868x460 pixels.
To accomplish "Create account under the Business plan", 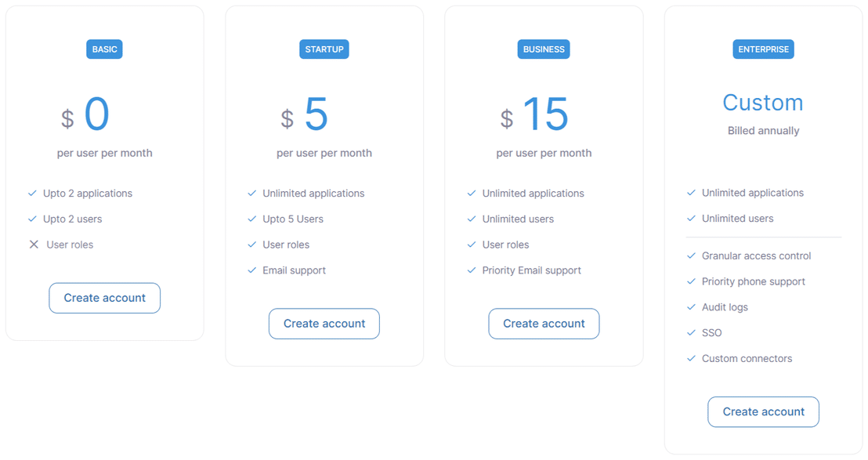I will point(544,324).
